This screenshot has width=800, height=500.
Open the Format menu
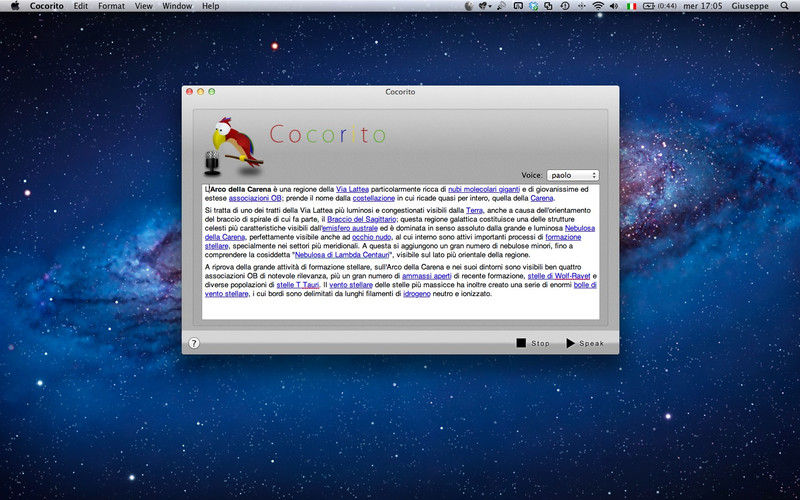pyautogui.click(x=111, y=6)
